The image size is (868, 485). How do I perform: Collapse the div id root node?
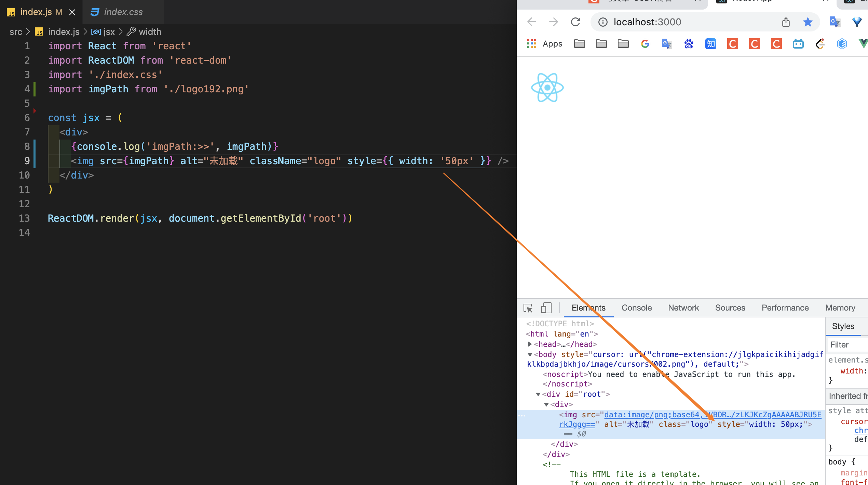click(538, 394)
